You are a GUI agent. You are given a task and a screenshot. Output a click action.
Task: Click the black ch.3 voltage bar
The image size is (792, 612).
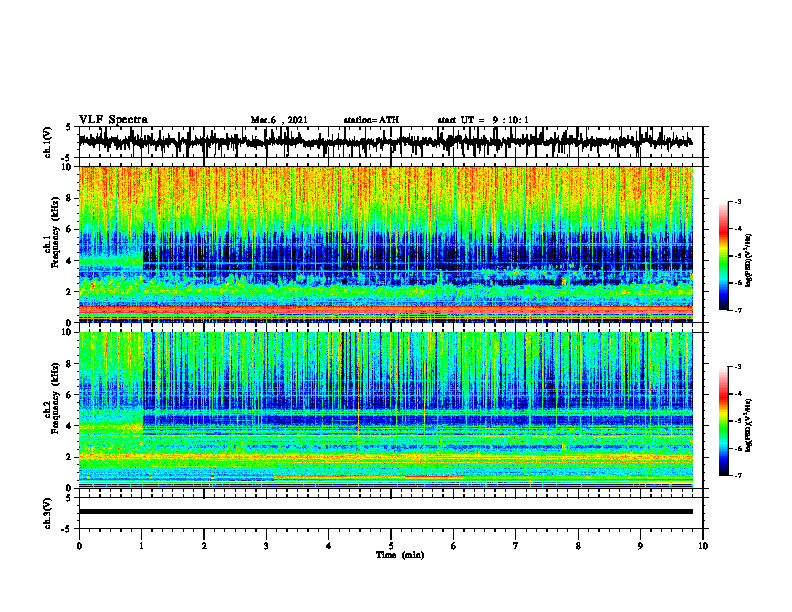pyautogui.click(x=385, y=512)
